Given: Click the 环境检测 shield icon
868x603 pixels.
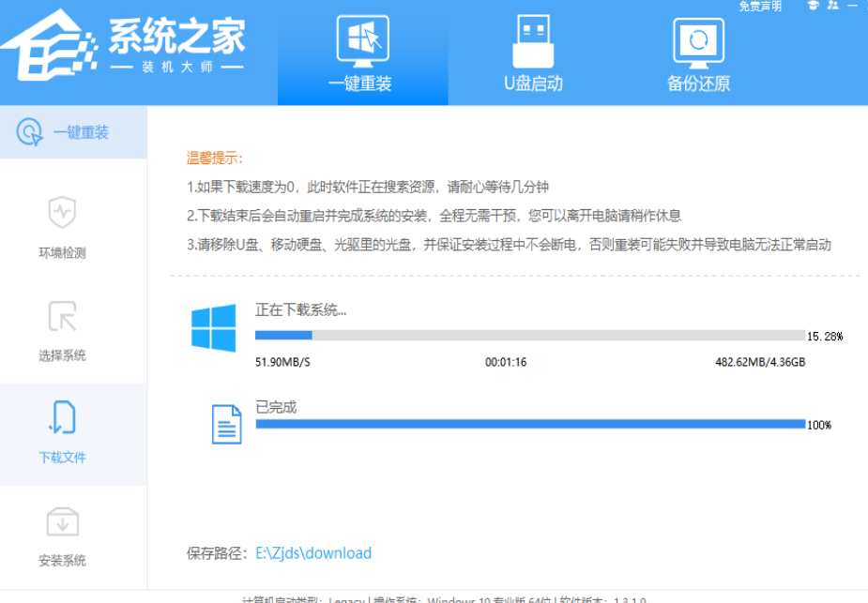Looking at the screenshot, I should [x=62, y=214].
